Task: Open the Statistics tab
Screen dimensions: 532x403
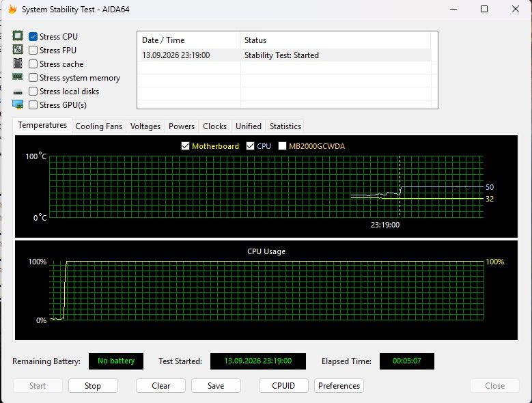Action: click(285, 126)
